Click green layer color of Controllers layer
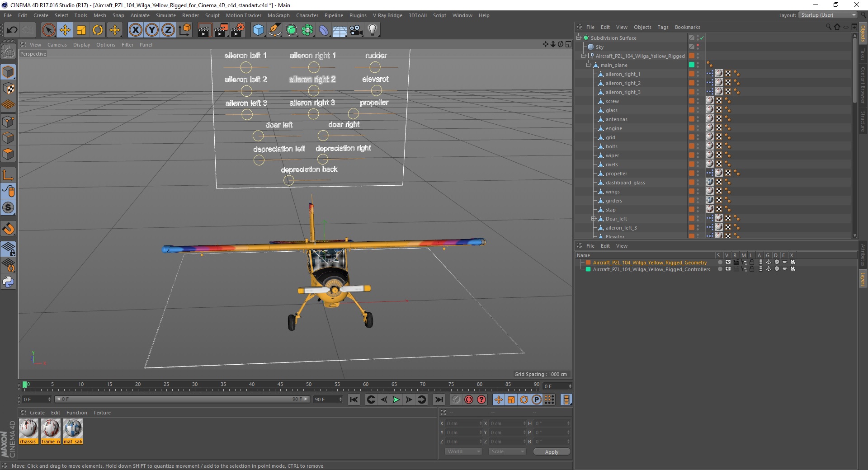This screenshot has width=868, height=470. click(x=588, y=269)
